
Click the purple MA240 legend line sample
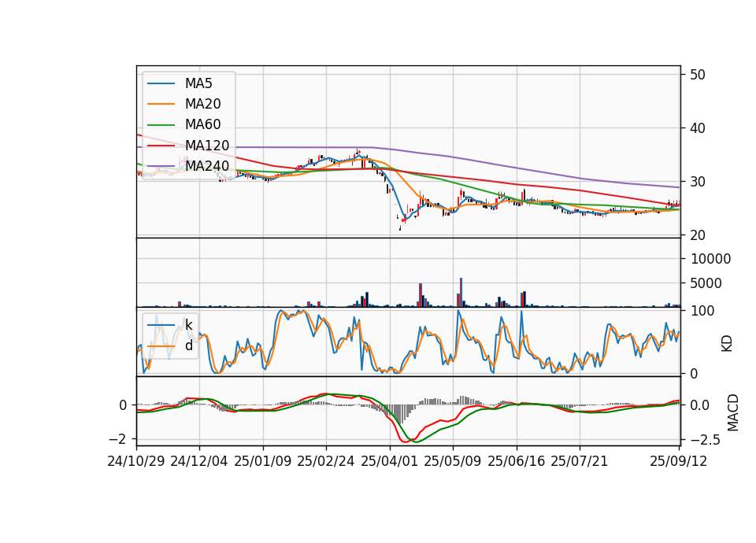coord(161,166)
